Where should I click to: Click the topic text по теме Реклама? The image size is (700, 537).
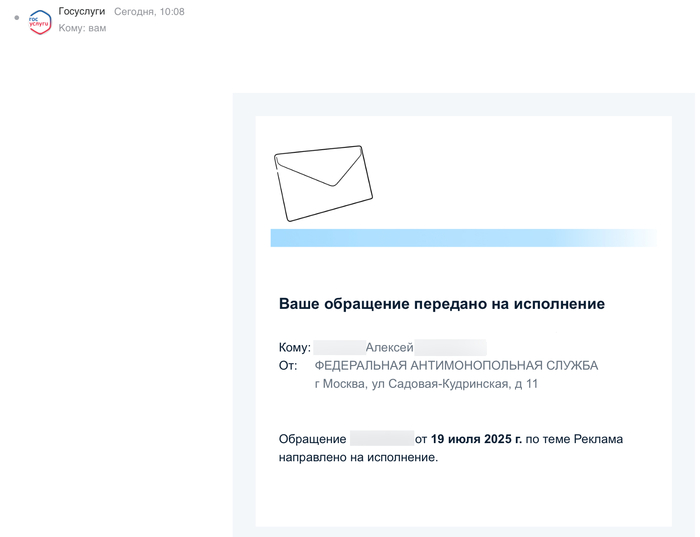(574, 439)
